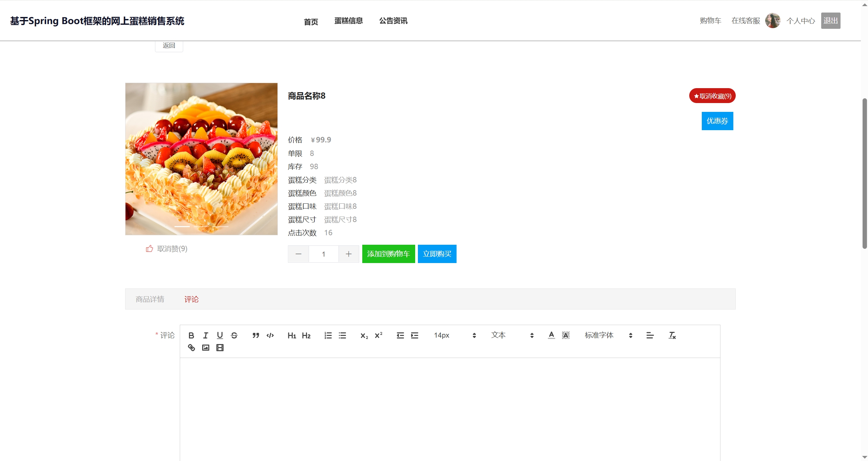Click the product name 商品名称8

[x=306, y=96]
